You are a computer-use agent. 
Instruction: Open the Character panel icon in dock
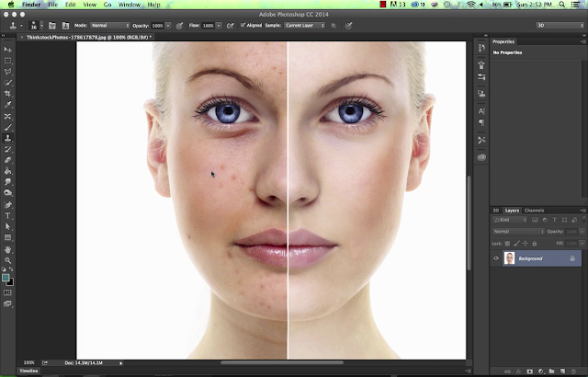(x=481, y=111)
